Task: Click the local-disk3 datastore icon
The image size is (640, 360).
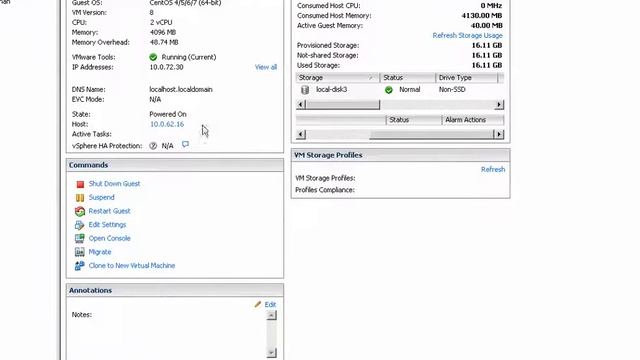Action: [x=305, y=90]
